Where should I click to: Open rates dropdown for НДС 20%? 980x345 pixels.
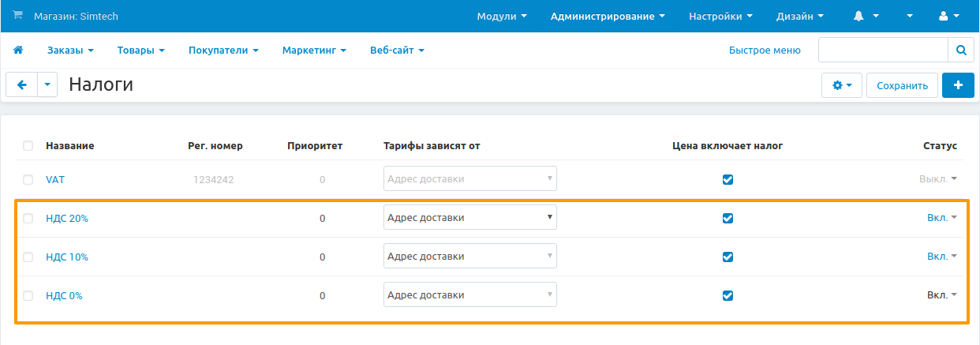[x=469, y=218]
